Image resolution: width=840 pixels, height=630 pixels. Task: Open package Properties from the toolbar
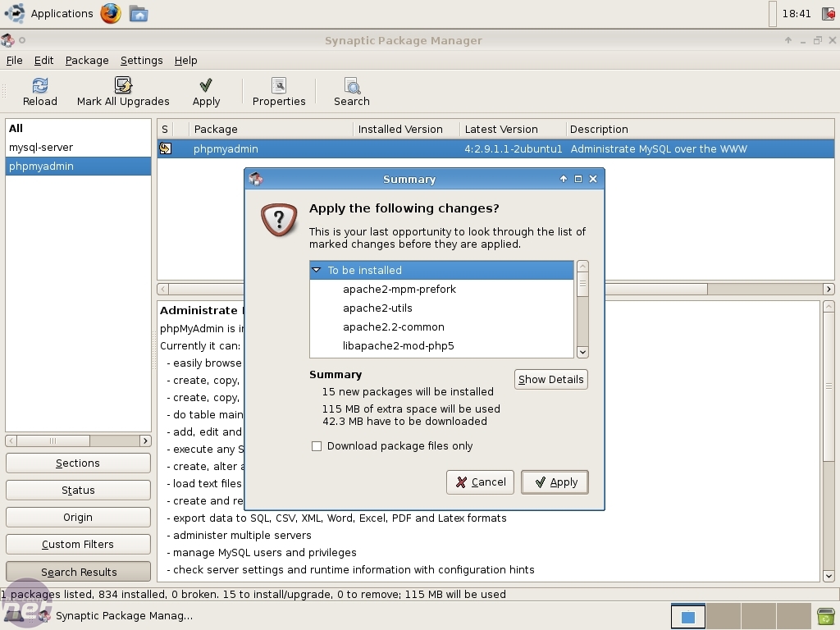pyautogui.click(x=279, y=85)
